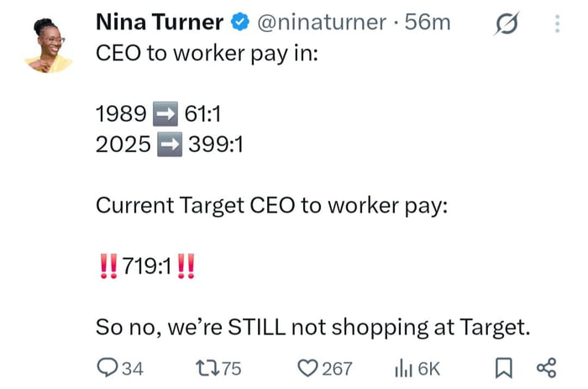This screenshot has width=588, height=389.
Task: Click the 56m timestamp
Action: tap(428, 23)
